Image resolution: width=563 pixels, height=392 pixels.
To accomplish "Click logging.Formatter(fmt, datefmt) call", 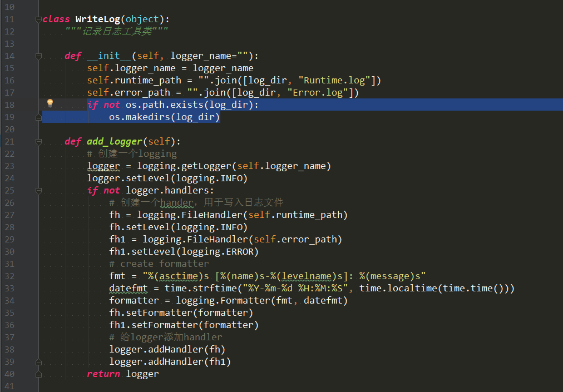I will pyautogui.click(x=262, y=300).
